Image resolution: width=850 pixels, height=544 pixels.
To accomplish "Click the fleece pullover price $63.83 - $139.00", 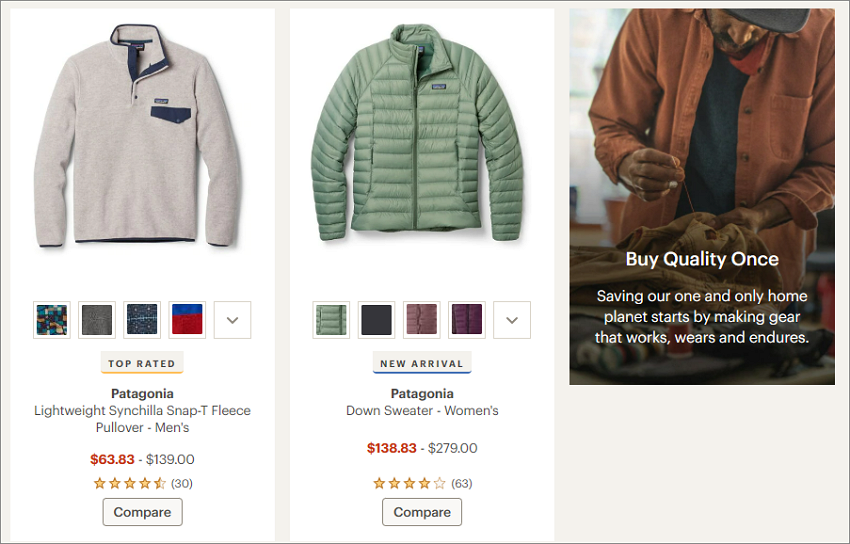I will pos(143,459).
